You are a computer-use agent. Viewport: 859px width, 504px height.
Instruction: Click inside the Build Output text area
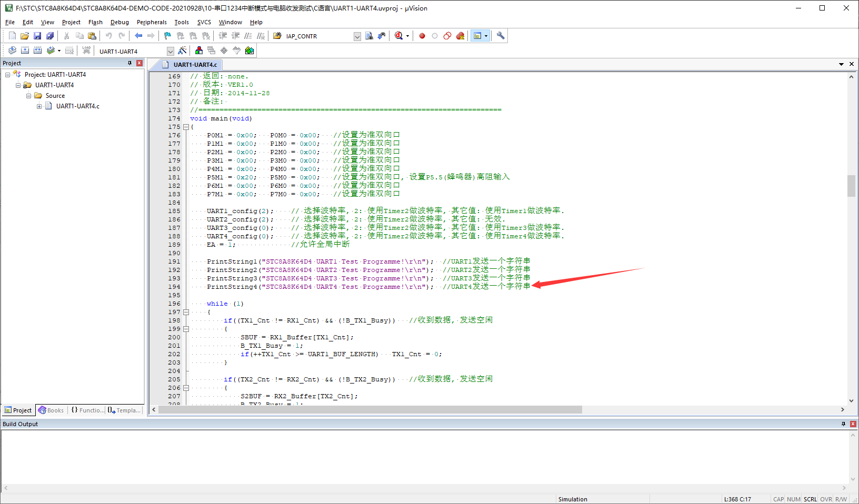(425, 457)
